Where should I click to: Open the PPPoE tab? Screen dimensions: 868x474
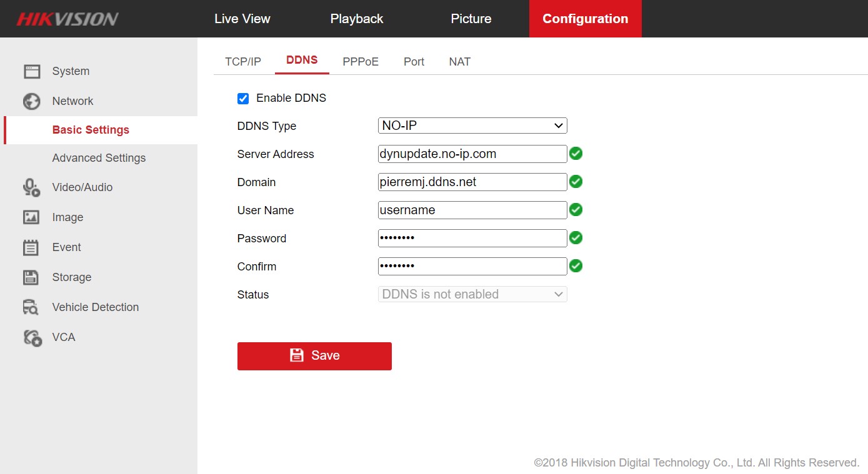point(361,62)
